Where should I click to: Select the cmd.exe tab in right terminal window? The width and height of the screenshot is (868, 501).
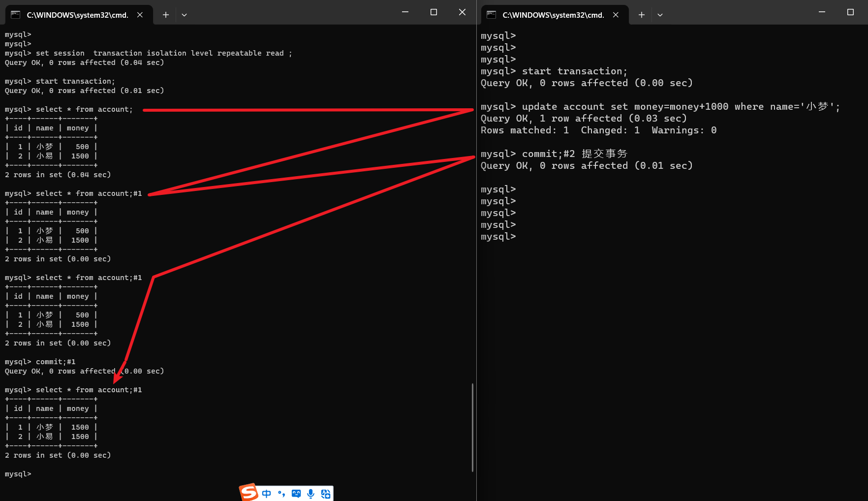click(555, 15)
